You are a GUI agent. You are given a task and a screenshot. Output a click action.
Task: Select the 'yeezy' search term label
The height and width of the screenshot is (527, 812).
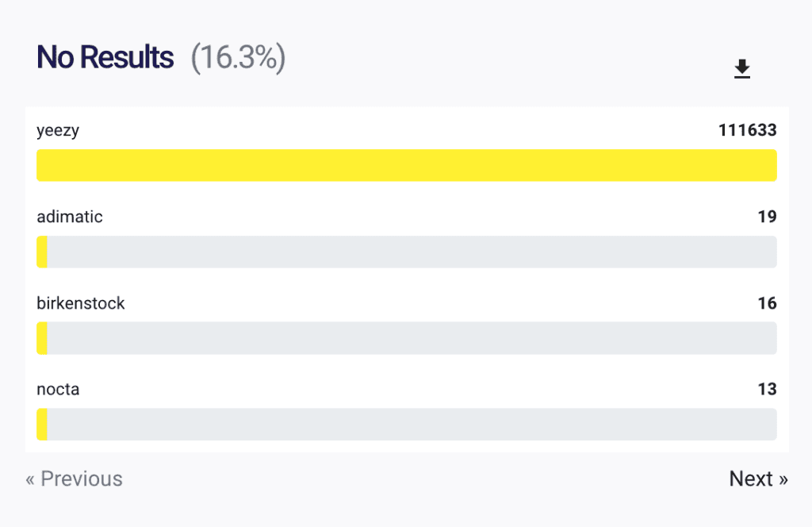58,130
